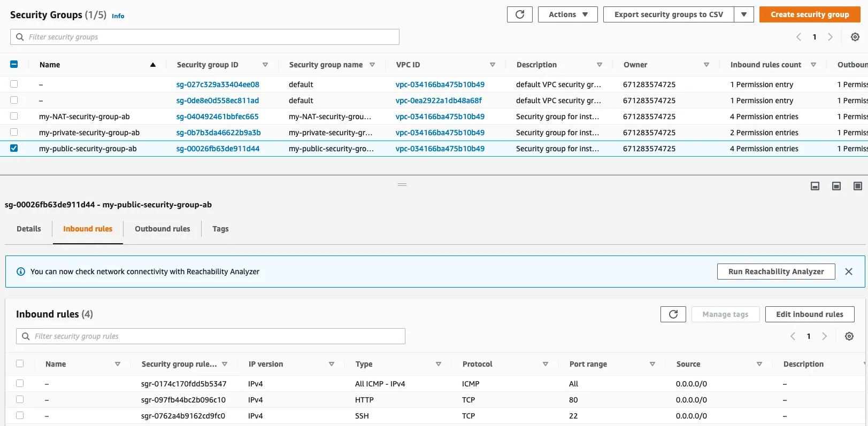Open sg-040492461bbfec665 security group link

point(217,117)
